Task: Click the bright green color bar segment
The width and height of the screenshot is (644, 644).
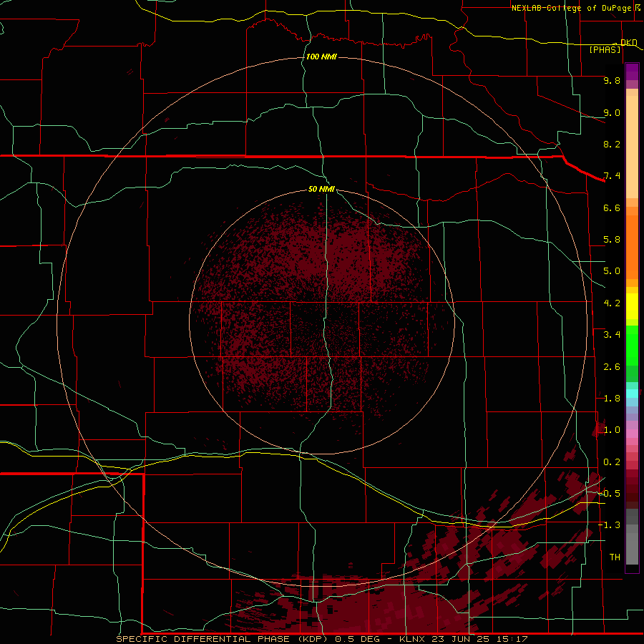Action: coord(632,346)
